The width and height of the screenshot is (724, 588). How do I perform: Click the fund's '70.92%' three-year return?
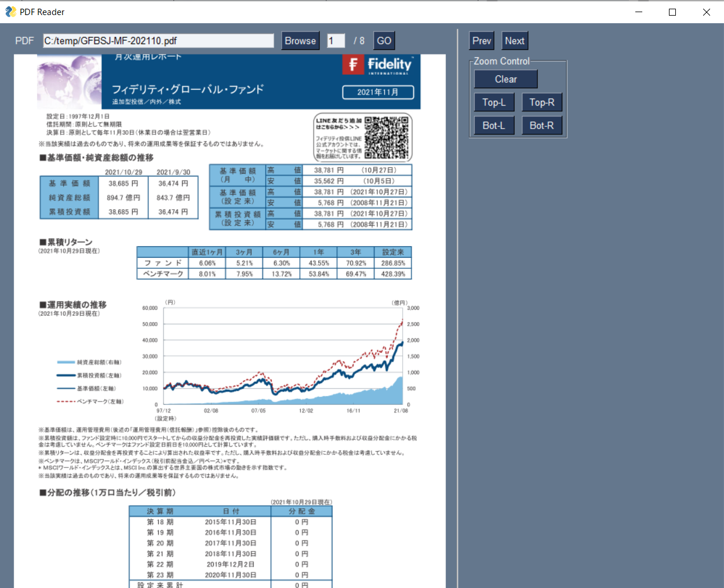coord(356,263)
